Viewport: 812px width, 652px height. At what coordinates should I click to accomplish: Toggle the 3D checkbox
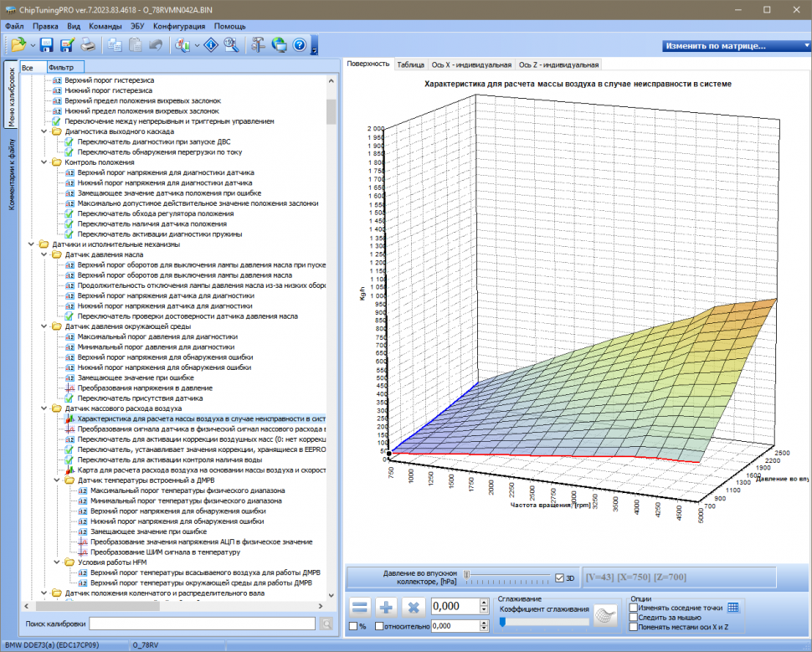560,577
